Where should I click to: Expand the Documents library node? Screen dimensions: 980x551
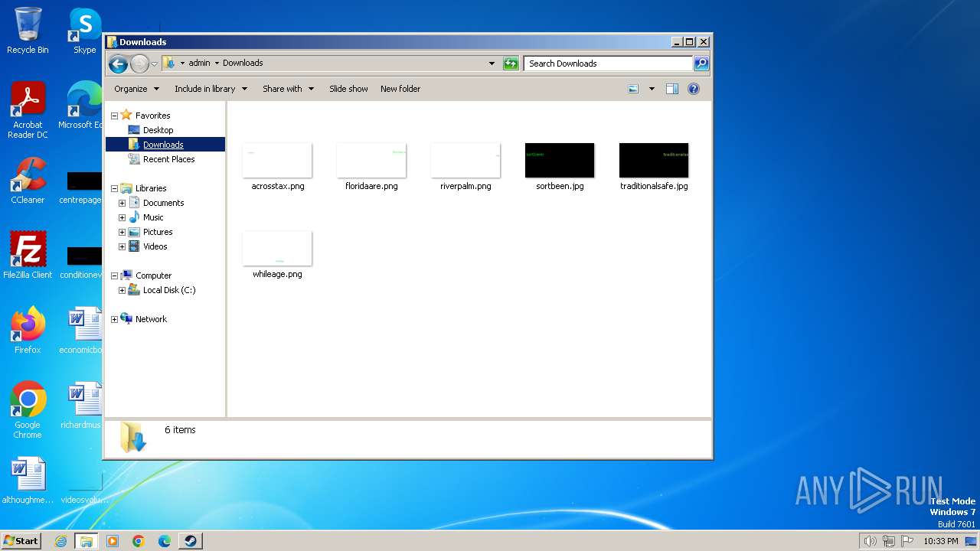[122, 204]
